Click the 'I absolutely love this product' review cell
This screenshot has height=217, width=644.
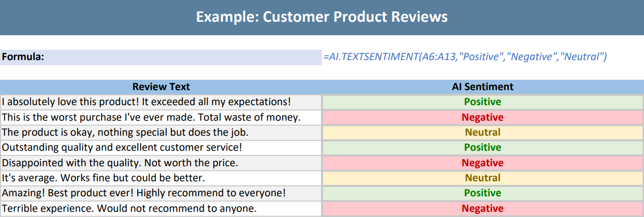146,102
